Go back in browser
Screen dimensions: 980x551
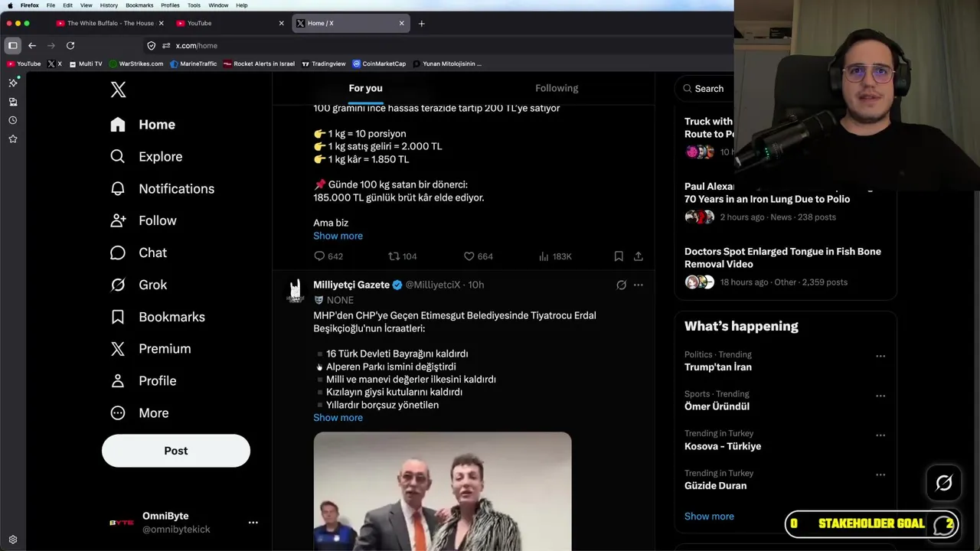point(32,46)
